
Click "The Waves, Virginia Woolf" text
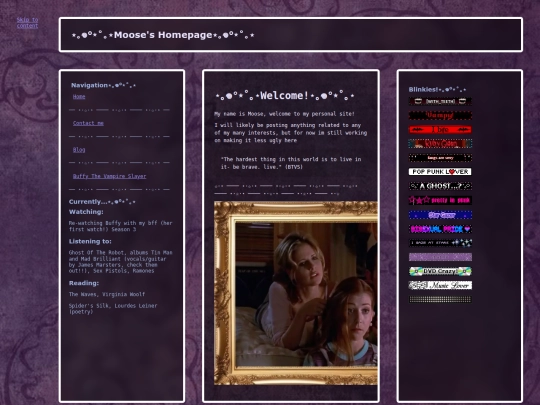click(x=107, y=294)
